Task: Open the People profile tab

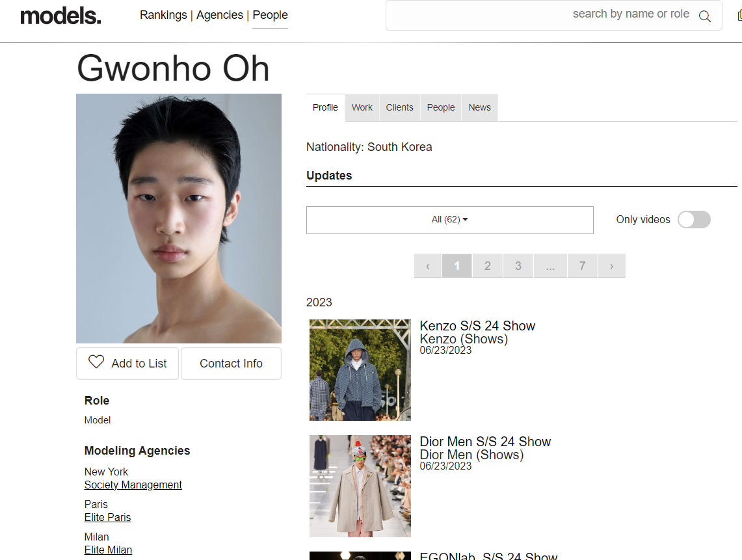Action: (441, 108)
